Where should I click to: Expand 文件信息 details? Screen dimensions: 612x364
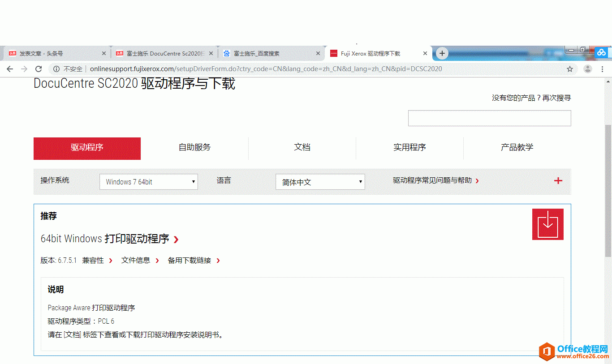140,261
